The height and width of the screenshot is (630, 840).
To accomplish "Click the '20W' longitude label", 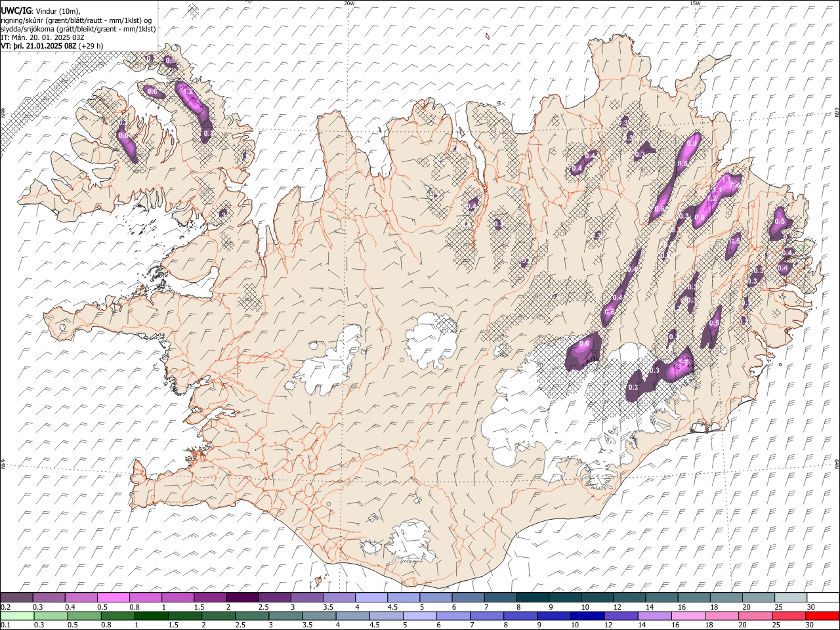I will (x=349, y=3).
